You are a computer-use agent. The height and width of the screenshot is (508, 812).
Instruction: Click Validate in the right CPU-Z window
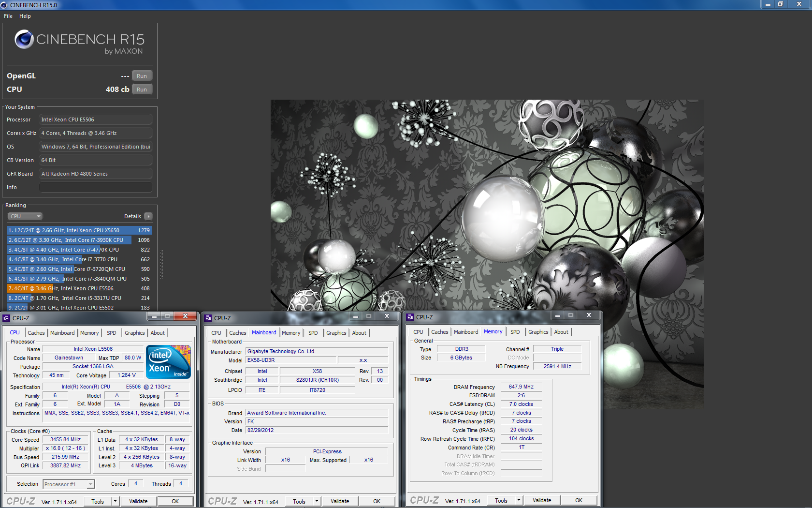point(542,500)
